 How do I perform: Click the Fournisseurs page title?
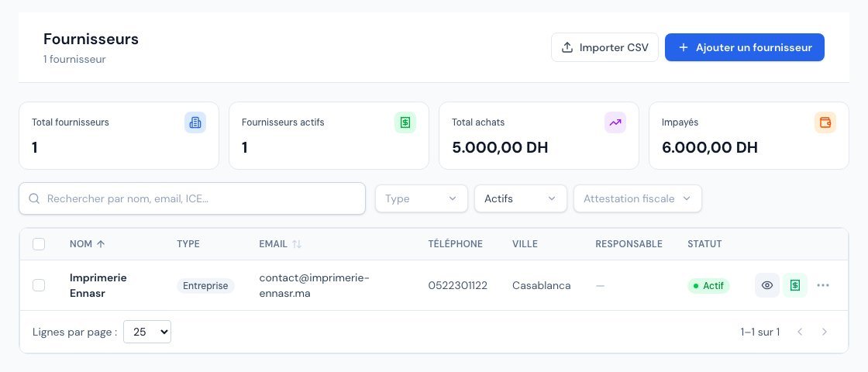point(91,40)
